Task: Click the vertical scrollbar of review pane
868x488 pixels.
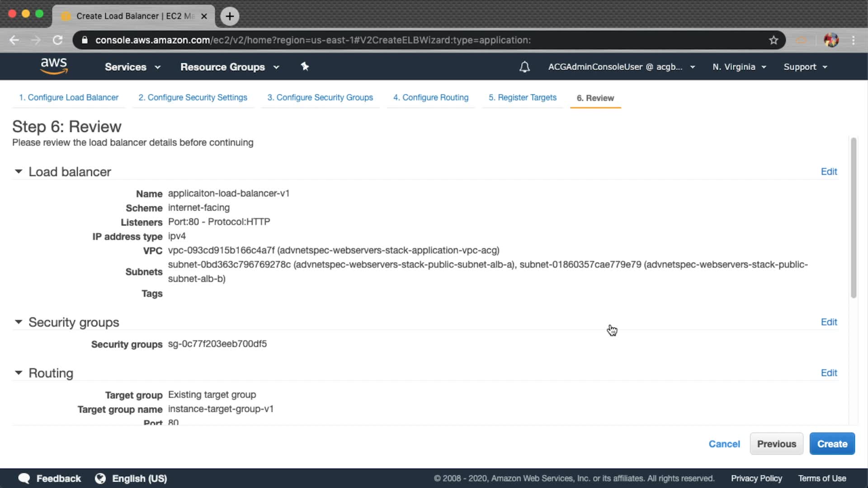Action: pyautogui.click(x=854, y=218)
